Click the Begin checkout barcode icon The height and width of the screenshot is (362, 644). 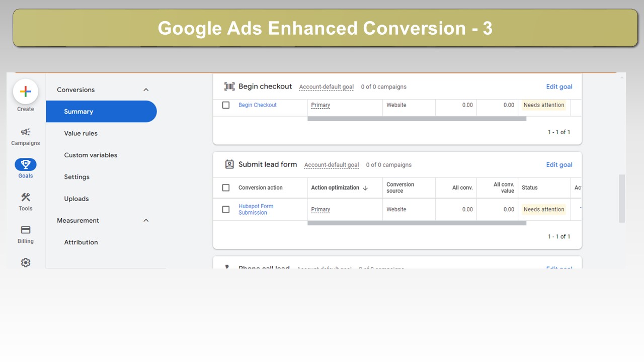229,86
